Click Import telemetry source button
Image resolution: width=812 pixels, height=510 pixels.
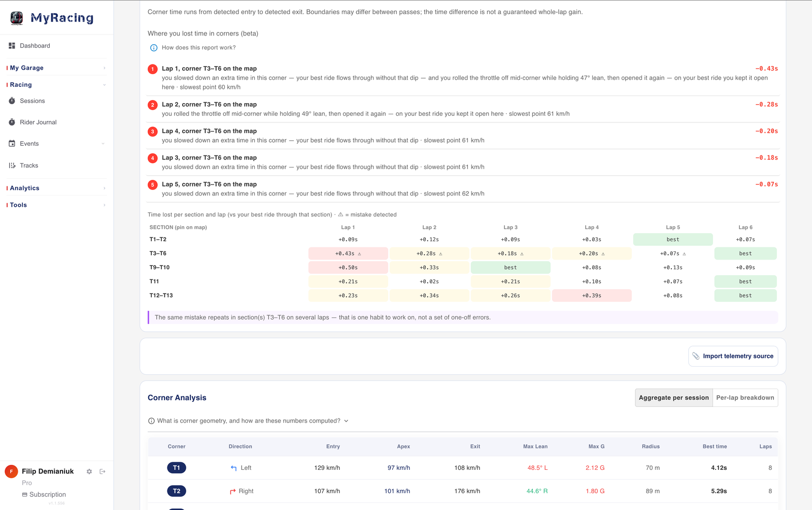(733, 356)
